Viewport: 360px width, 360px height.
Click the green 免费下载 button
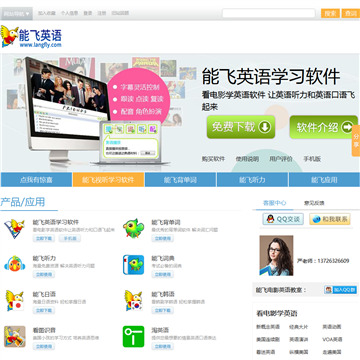click(241, 127)
